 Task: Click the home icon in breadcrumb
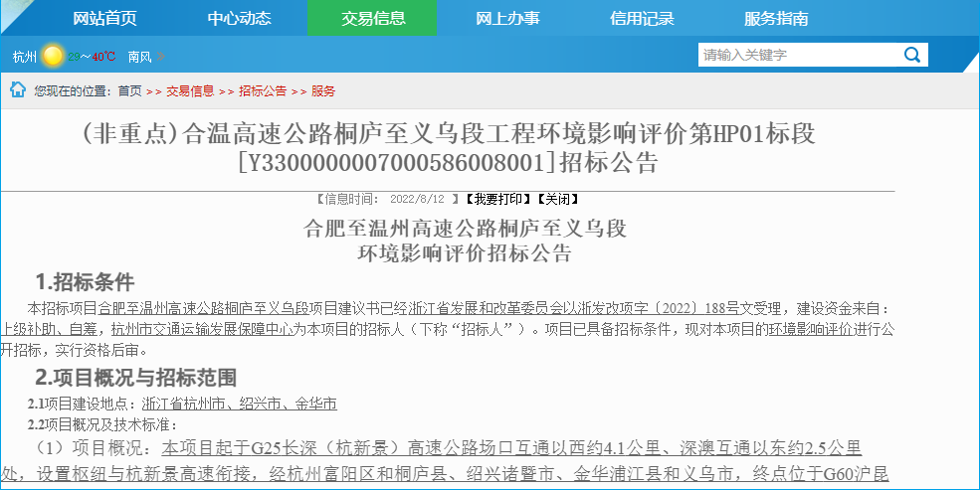pos(18,90)
